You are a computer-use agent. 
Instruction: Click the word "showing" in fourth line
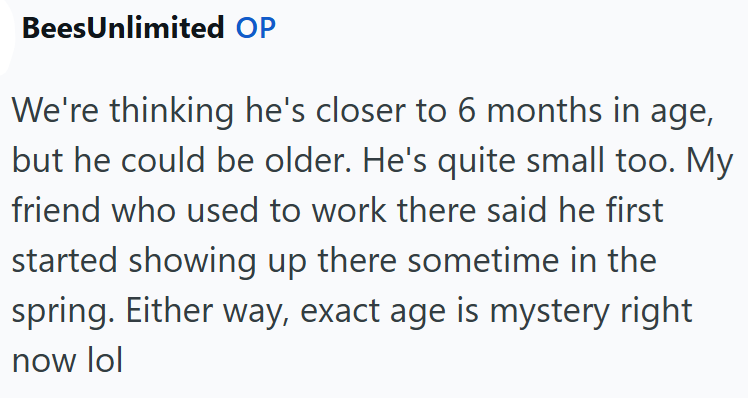192,260
